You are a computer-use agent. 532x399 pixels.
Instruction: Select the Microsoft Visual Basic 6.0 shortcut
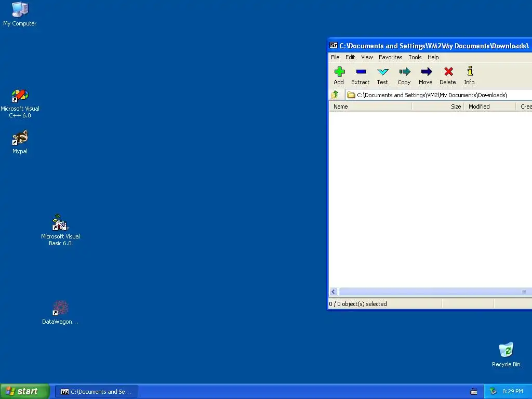pos(60,230)
